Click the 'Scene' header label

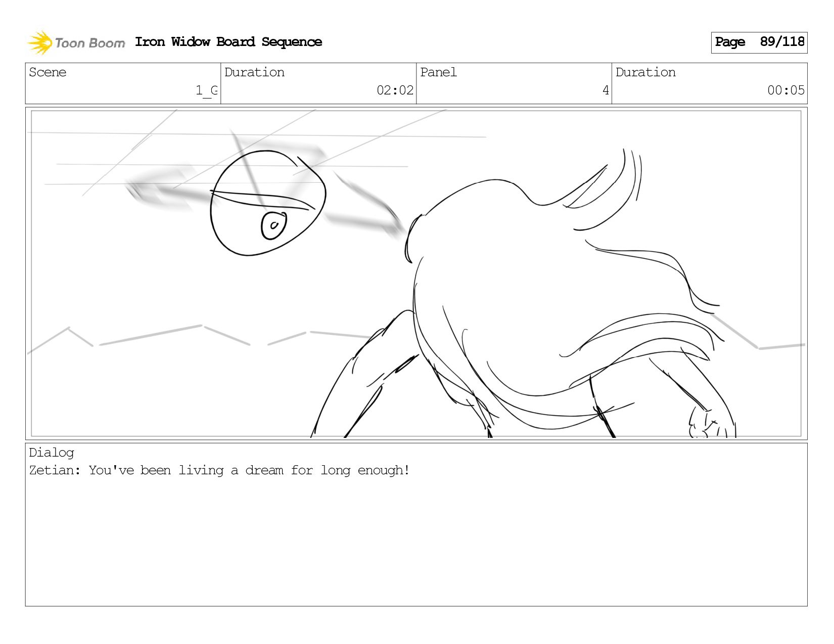(48, 72)
